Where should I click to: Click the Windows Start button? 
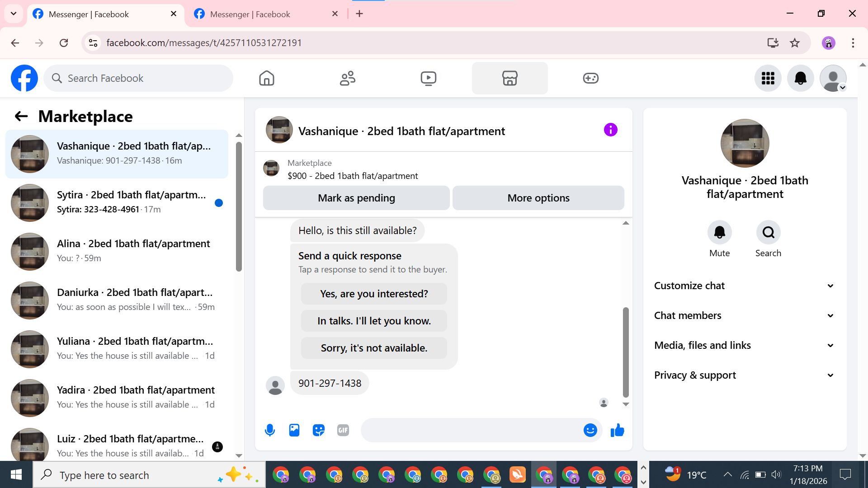pos(16,475)
